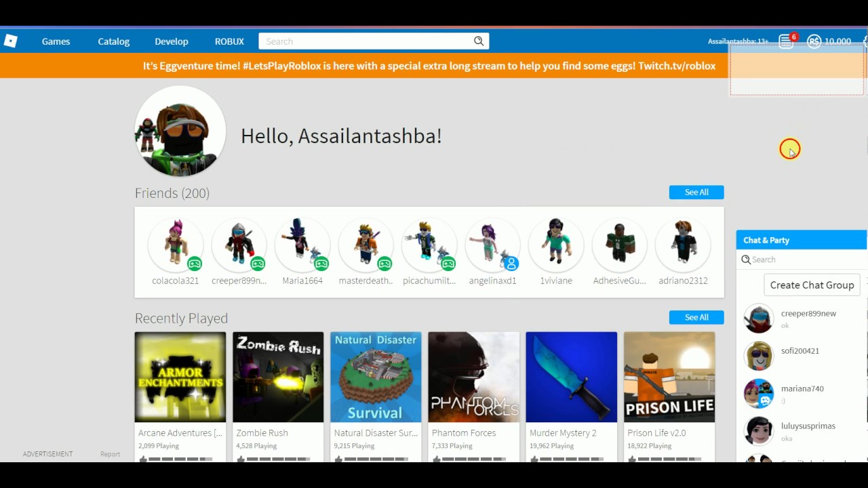The width and height of the screenshot is (868, 488).
Task: Open Prison Life v2.0 game thumbnail
Action: click(x=669, y=377)
